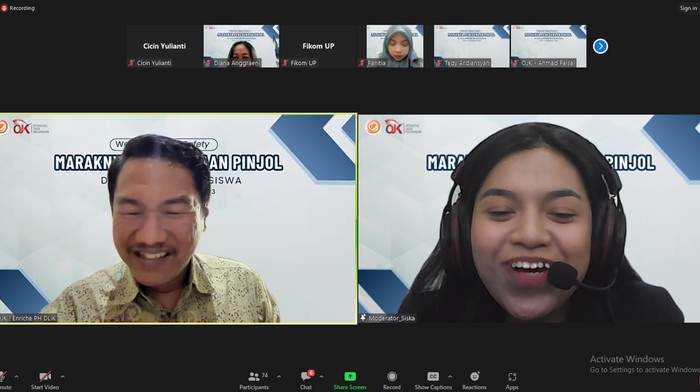
Task: Select Fikom UP participant tile
Action: point(318,46)
